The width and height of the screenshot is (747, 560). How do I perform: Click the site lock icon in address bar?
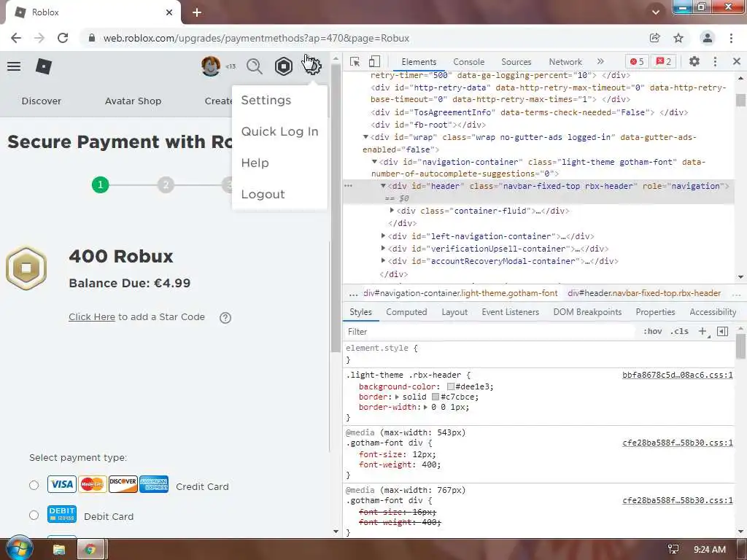click(92, 38)
